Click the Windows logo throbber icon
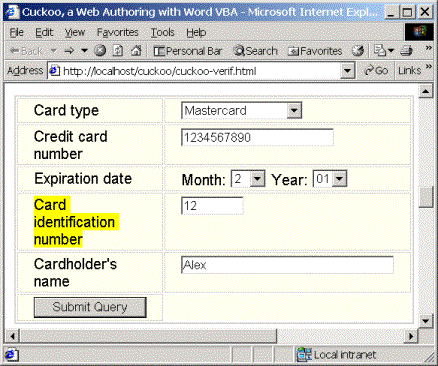This screenshot has height=366, width=438. click(x=420, y=32)
